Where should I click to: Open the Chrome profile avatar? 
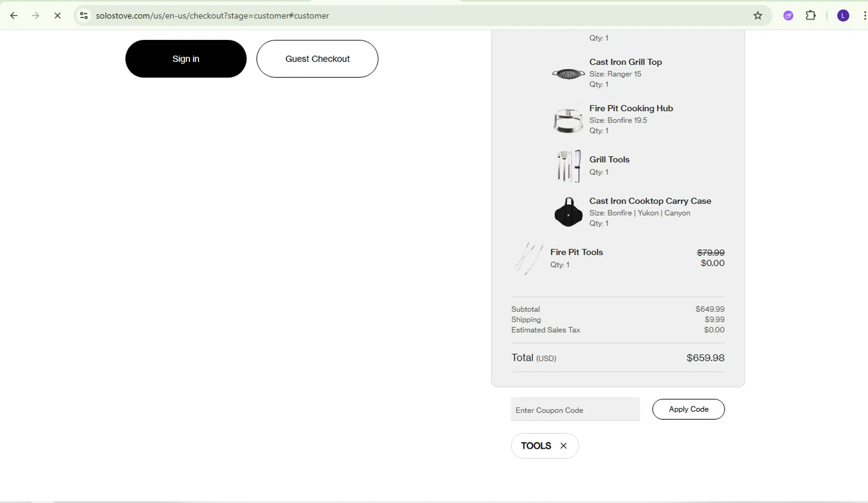[843, 16]
